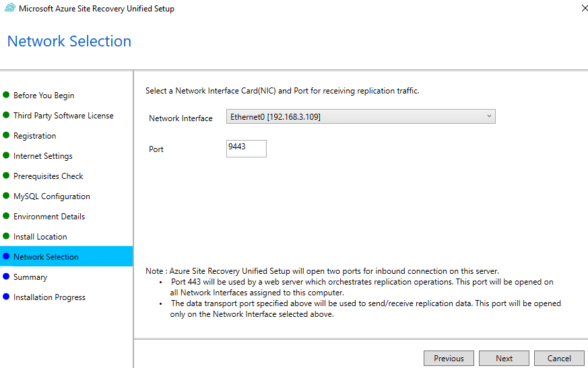The width and height of the screenshot is (588, 368).
Task: Click the blue bullet beside Installation Progress
Action: pos(6,297)
